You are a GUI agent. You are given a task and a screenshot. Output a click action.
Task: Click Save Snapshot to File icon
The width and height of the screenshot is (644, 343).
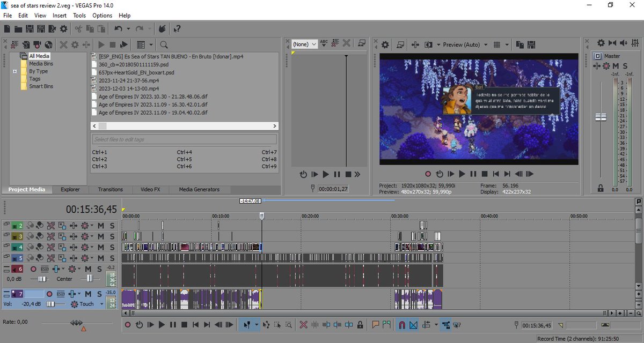click(x=531, y=44)
